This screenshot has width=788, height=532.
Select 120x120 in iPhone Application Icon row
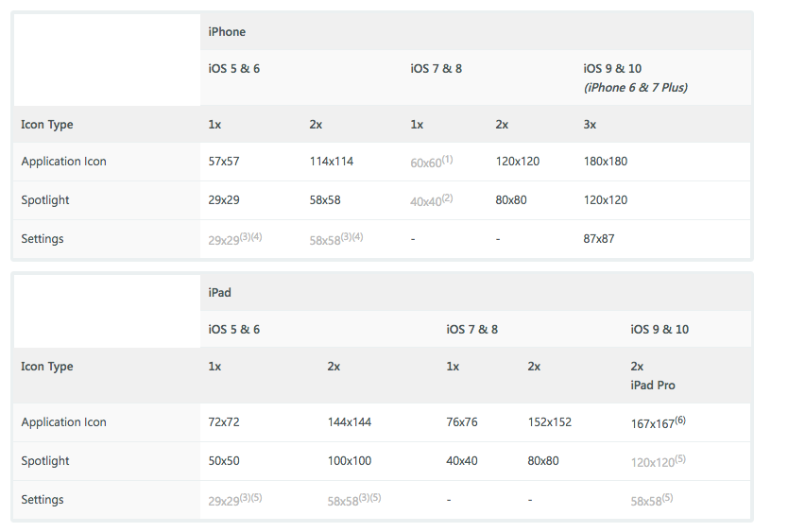tap(517, 162)
